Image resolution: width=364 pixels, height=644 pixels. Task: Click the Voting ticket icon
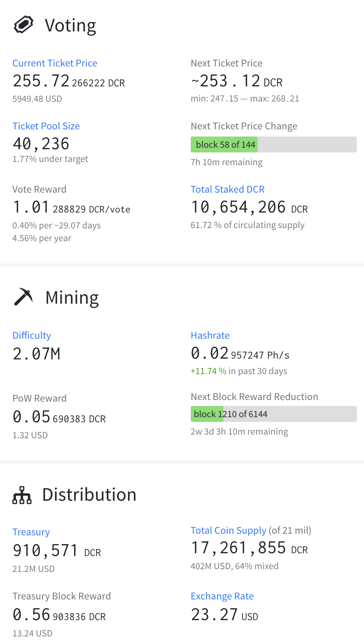[x=23, y=25]
